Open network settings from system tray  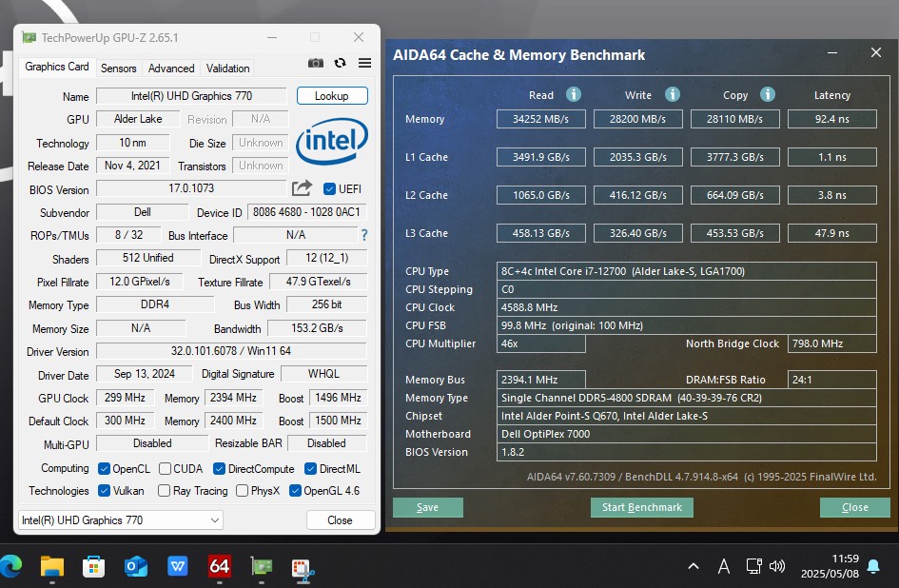pyautogui.click(x=754, y=567)
